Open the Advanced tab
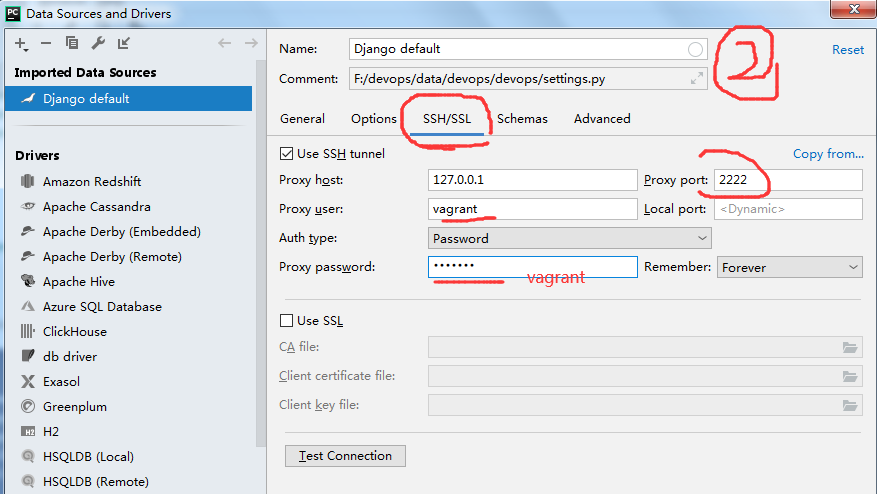 click(x=602, y=119)
